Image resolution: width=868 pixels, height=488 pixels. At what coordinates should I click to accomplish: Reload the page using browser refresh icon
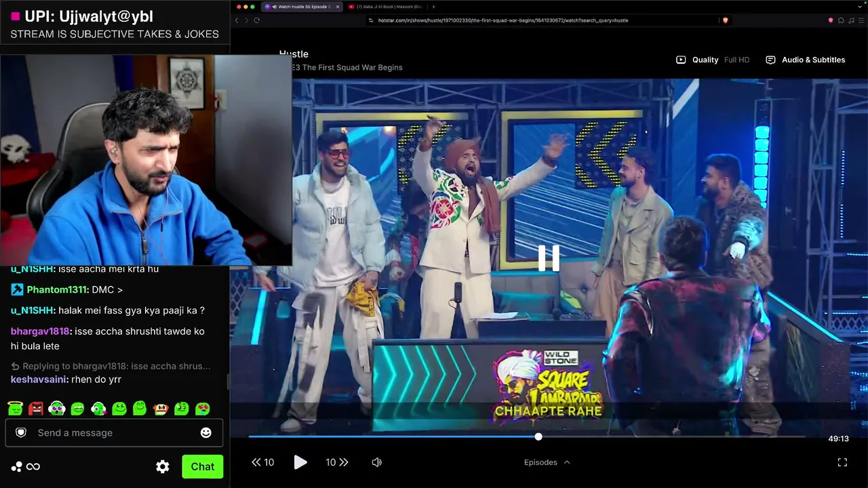[x=257, y=20]
